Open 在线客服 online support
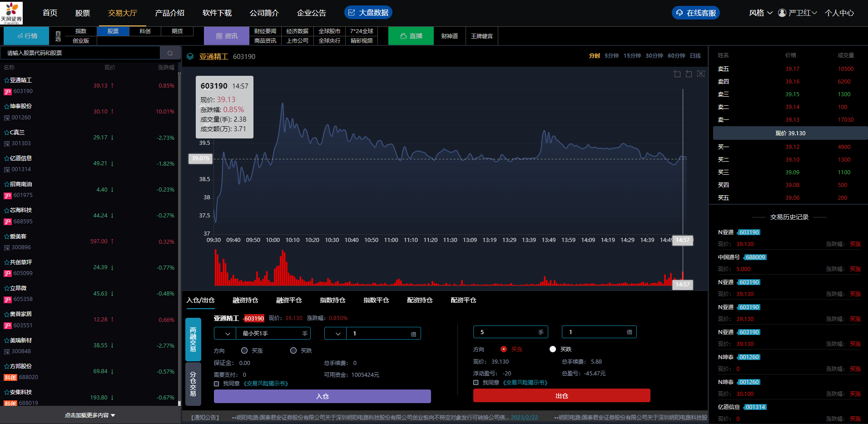This screenshot has width=868, height=424. (695, 13)
